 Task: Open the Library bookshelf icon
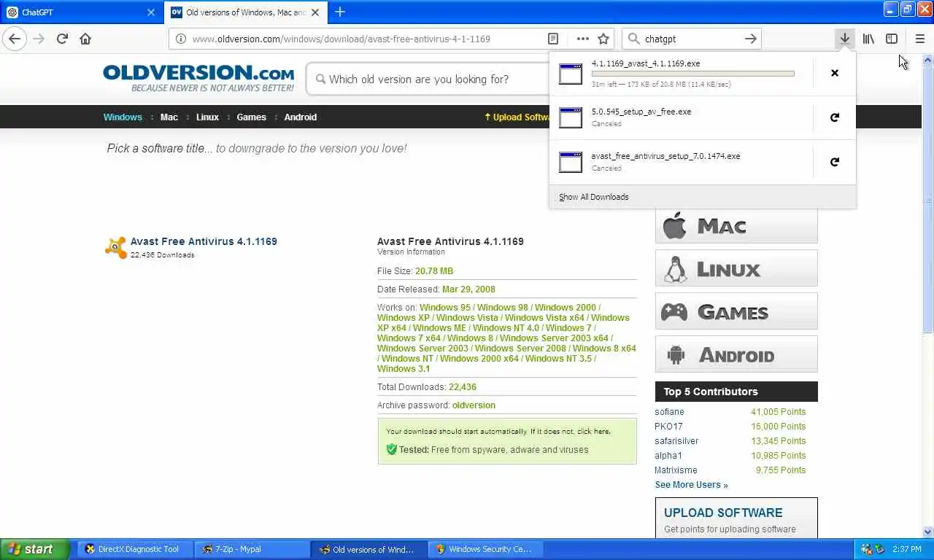point(868,39)
